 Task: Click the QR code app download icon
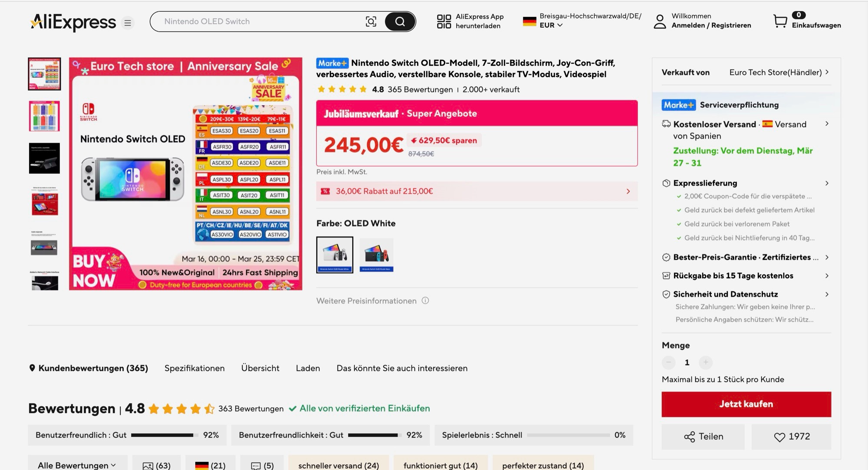tap(444, 21)
